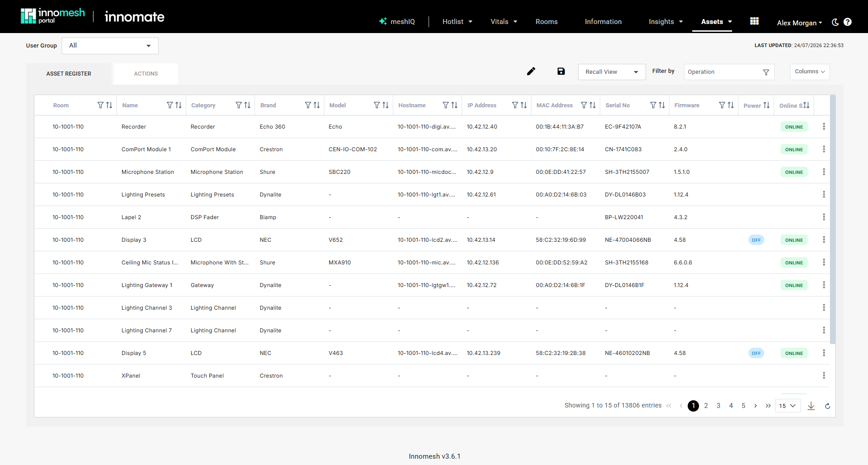
Task: Go to the next page arrow
Action: 756,406
